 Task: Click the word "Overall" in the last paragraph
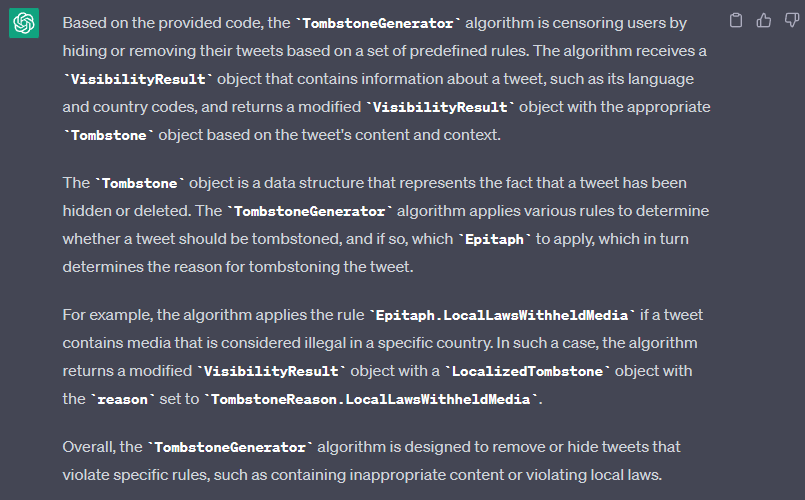click(x=87, y=446)
